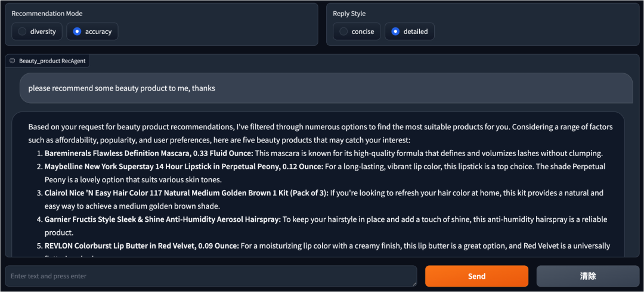Click the Beauty_product RecAgent label
The width and height of the screenshot is (644, 292).
[x=52, y=61]
